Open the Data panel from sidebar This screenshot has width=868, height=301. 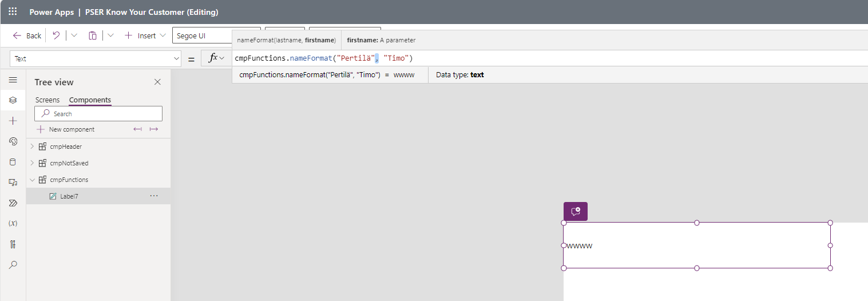click(x=13, y=162)
